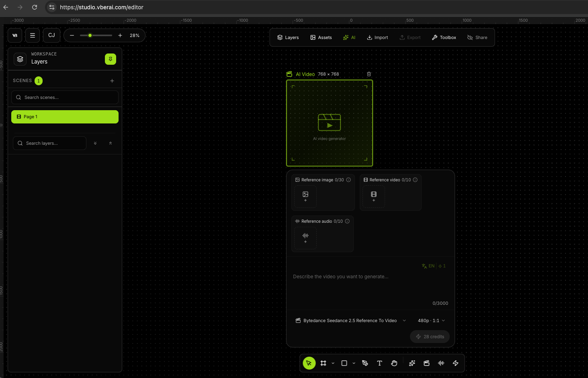Show Reference audio info icon
Image resolution: width=588 pixels, height=378 pixels.
(x=347, y=221)
